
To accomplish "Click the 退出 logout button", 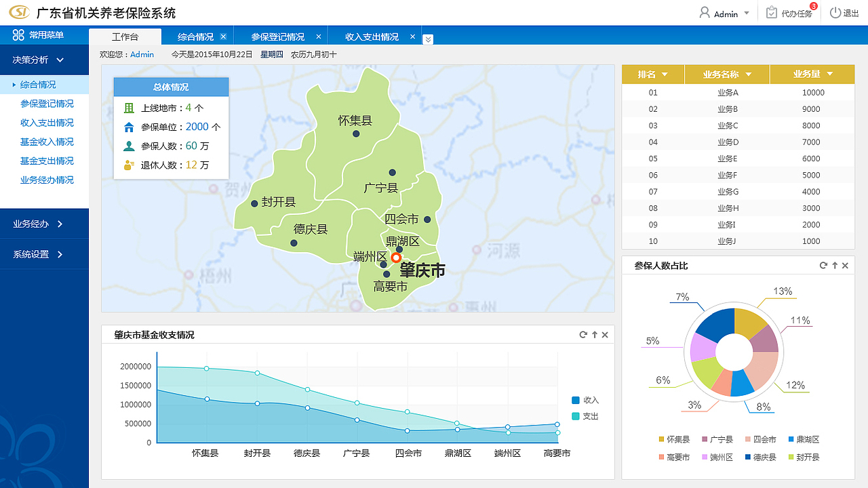I will pos(845,13).
